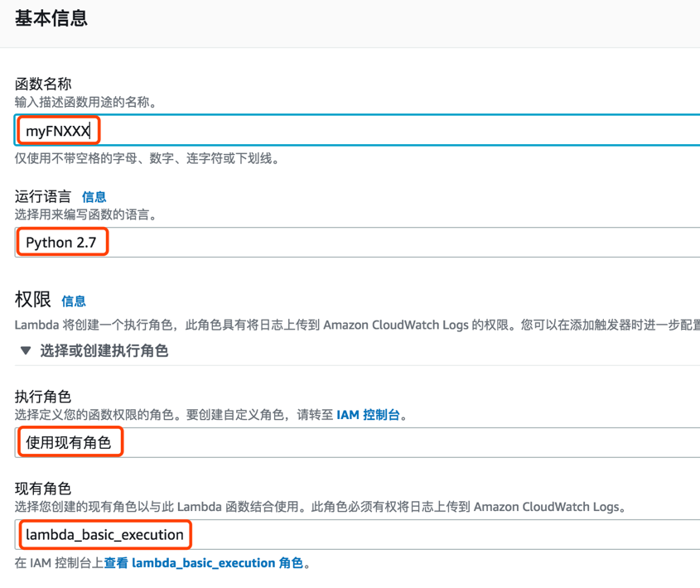Collapse the 选择或创建执行角色 disclosure triangle
The width and height of the screenshot is (700, 588).
click(x=26, y=351)
